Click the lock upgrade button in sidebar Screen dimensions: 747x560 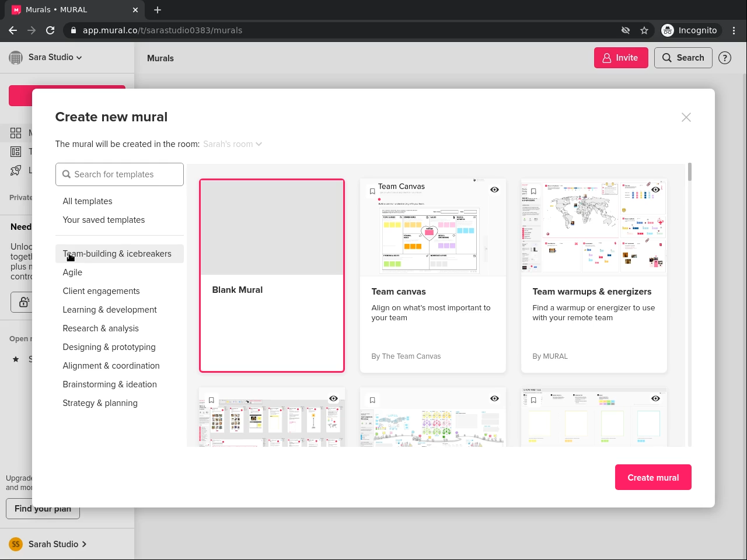[23, 302]
